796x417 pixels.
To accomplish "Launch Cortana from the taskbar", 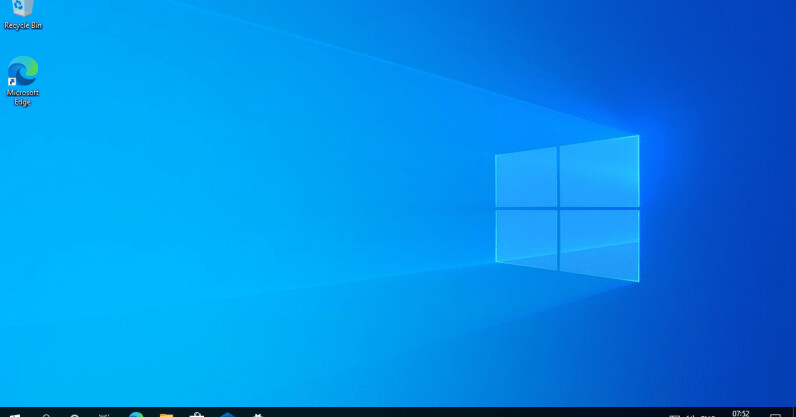I will pyautogui.click(x=75, y=414).
